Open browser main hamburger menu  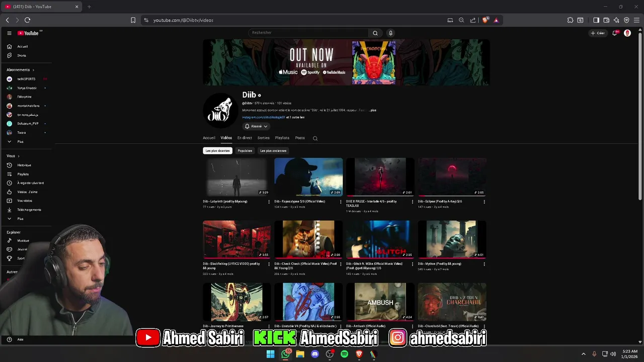pyautogui.click(x=636, y=20)
